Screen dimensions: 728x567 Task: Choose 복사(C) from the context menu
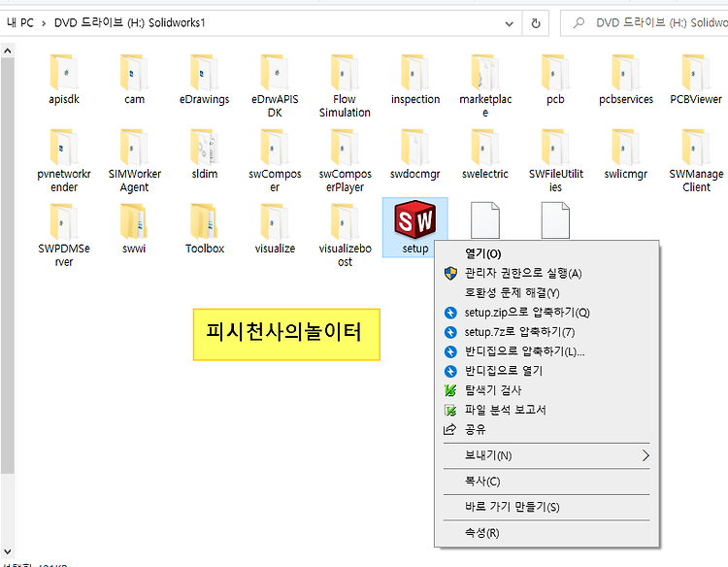coord(546,482)
